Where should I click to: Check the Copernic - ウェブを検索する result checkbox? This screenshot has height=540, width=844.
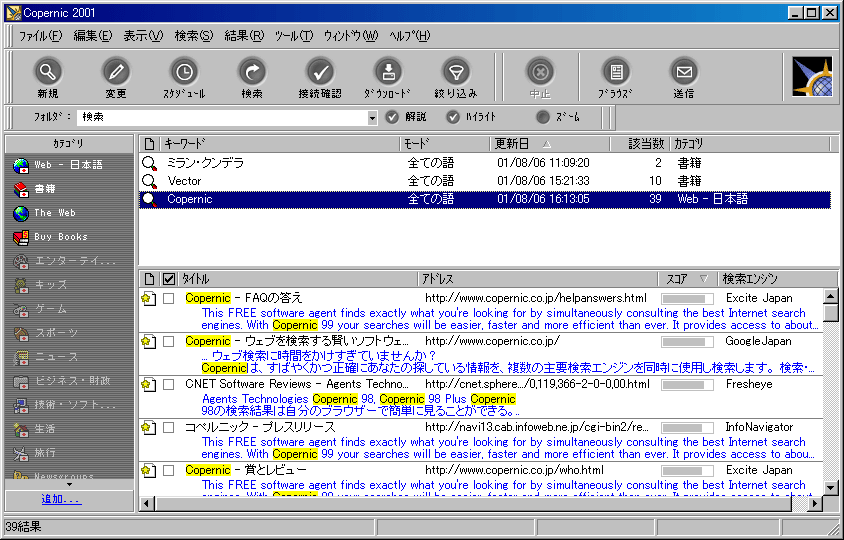click(x=168, y=341)
